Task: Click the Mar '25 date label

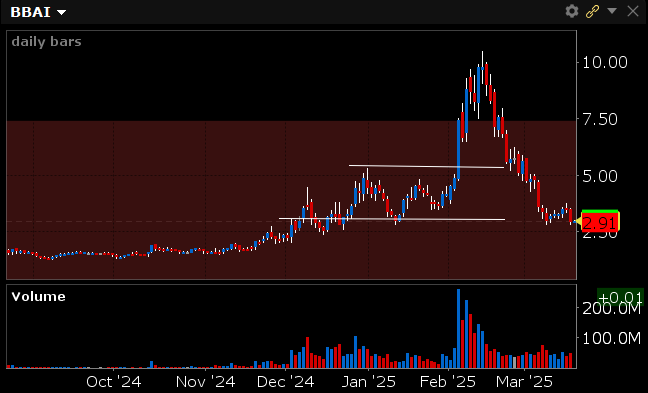Action: 524,382
